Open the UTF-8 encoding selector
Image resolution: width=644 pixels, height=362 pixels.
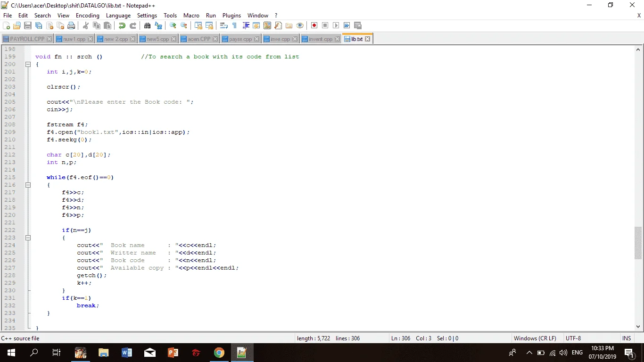(573, 338)
